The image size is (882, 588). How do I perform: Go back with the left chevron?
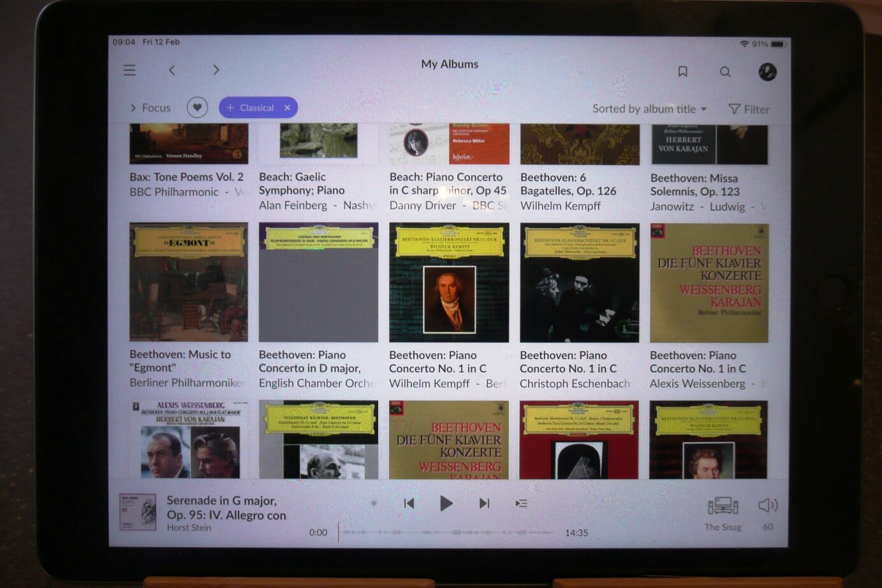pyautogui.click(x=172, y=70)
